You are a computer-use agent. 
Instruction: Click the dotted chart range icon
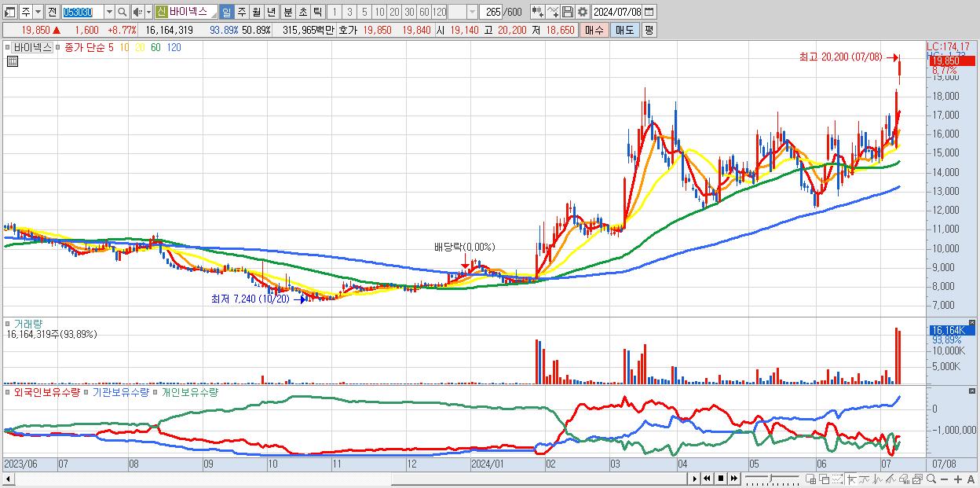pyautogui.click(x=837, y=479)
